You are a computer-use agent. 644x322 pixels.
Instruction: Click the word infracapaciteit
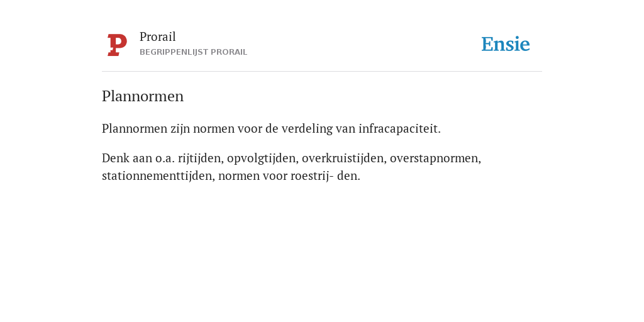(399, 128)
